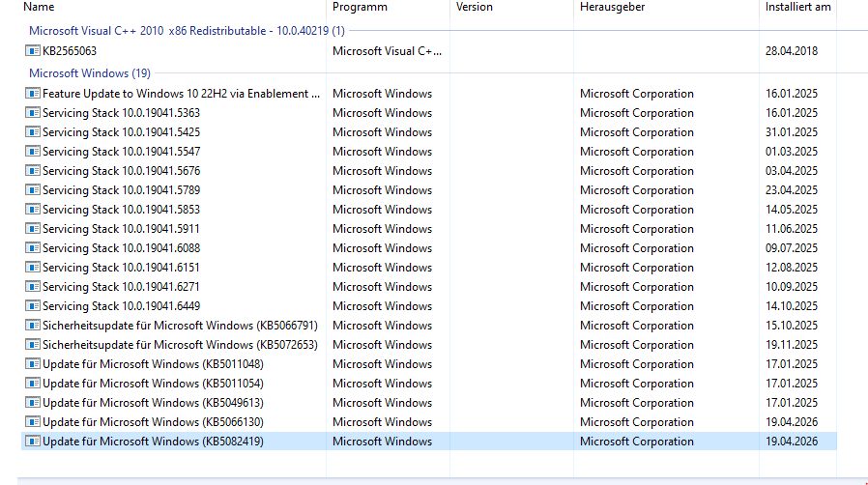Viewport: 868px width, 485px height.
Task: Click the install date 19.11.2025
Action: click(792, 345)
